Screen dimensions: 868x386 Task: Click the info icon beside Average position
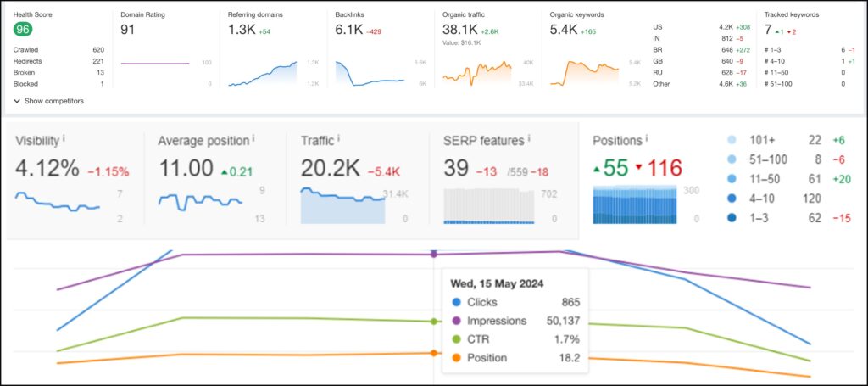click(x=254, y=138)
